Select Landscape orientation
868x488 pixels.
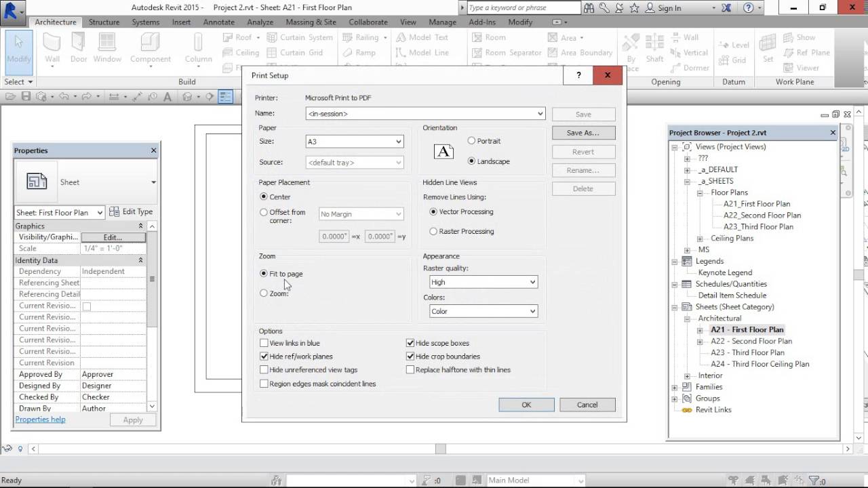[471, 161]
